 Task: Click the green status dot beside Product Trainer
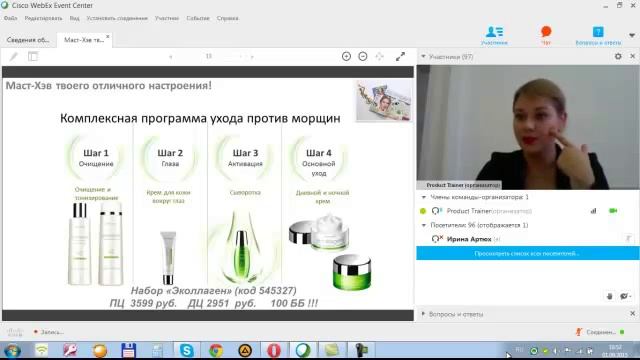423,211
